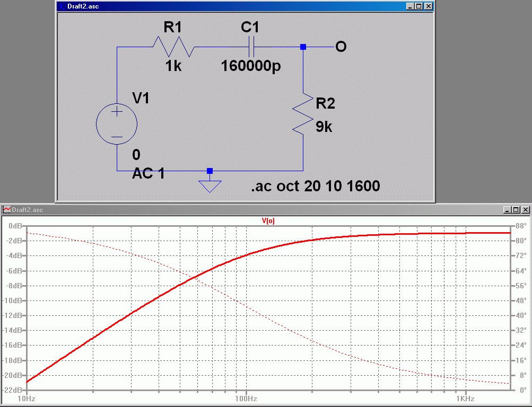Screen dimensions: 532x407
Task: Click the R2 label text
Action: tap(325, 103)
